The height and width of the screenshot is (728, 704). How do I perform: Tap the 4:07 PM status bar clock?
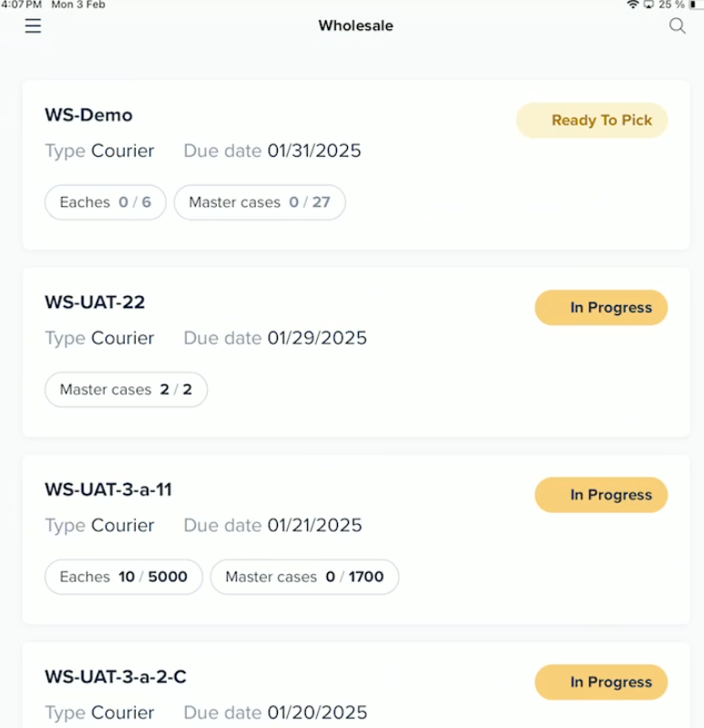point(22,5)
